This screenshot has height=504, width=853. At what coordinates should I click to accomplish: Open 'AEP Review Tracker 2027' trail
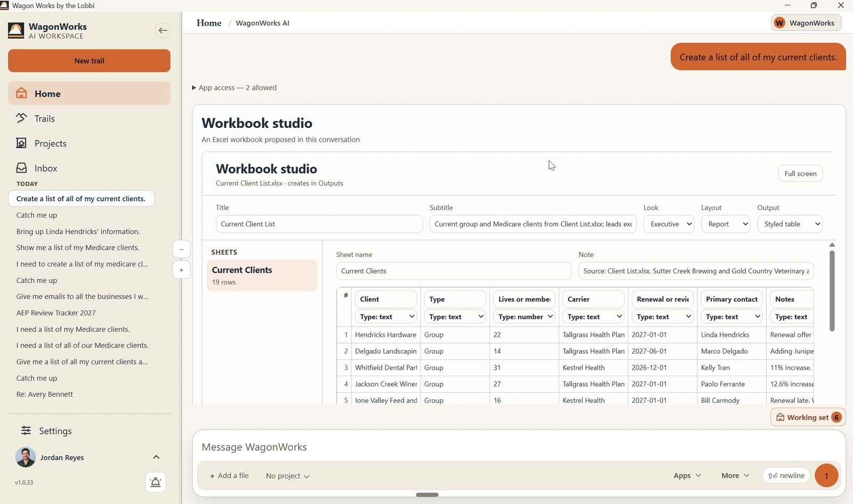coord(56,313)
